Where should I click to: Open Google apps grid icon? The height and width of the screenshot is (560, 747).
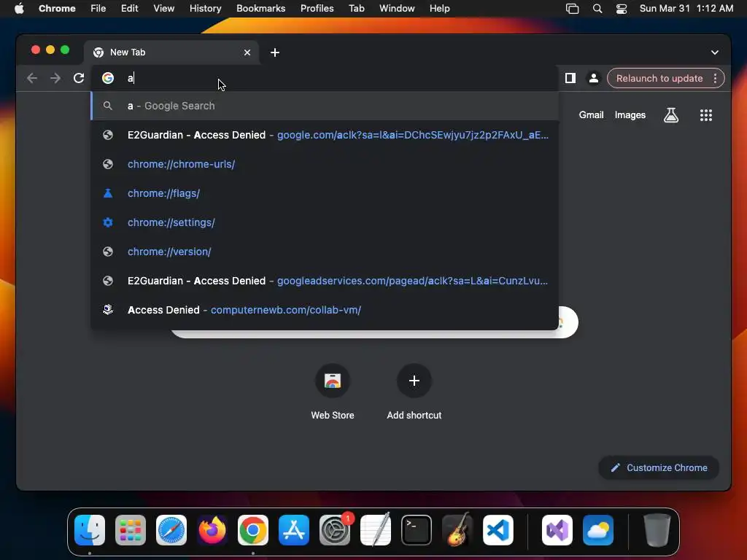706,115
